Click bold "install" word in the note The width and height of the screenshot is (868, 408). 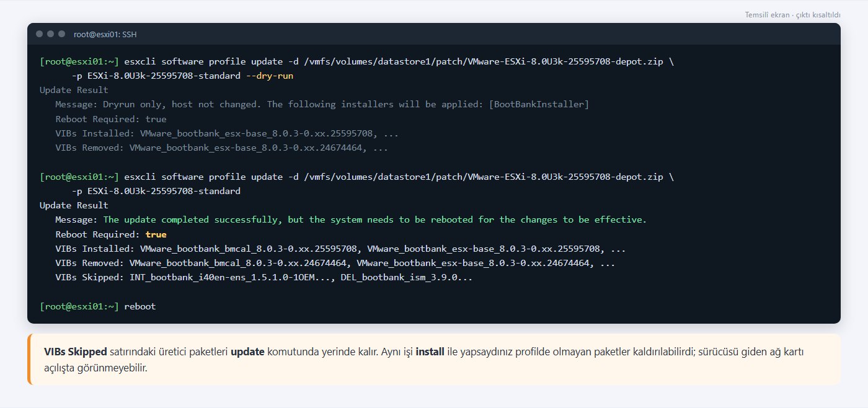click(x=430, y=352)
